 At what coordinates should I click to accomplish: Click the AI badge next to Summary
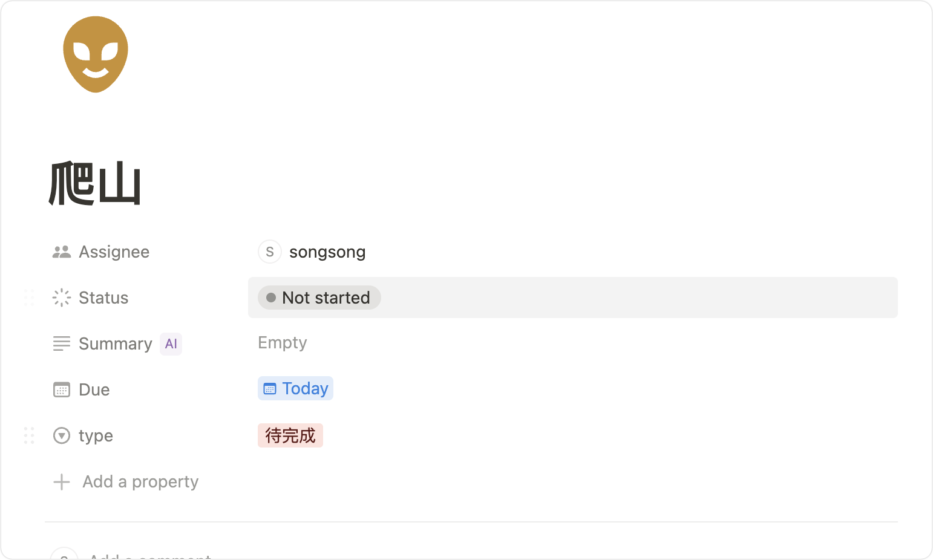pyautogui.click(x=171, y=344)
